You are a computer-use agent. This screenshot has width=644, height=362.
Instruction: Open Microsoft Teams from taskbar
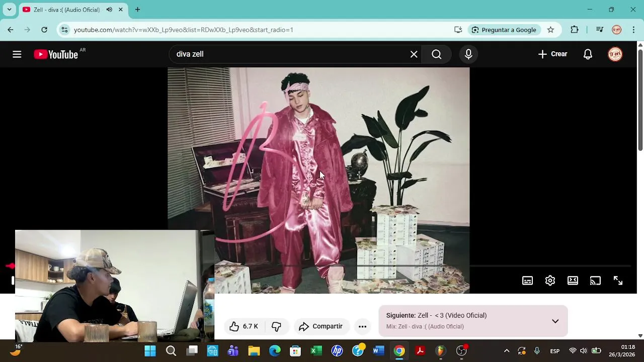(233, 351)
